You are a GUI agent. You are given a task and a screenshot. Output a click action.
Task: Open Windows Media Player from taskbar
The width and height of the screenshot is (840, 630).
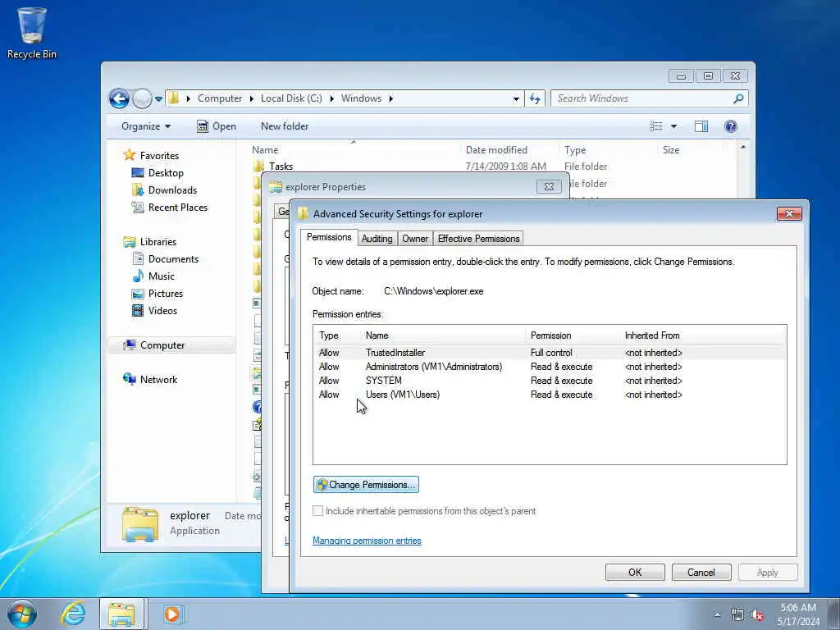(x=173, y=614)
